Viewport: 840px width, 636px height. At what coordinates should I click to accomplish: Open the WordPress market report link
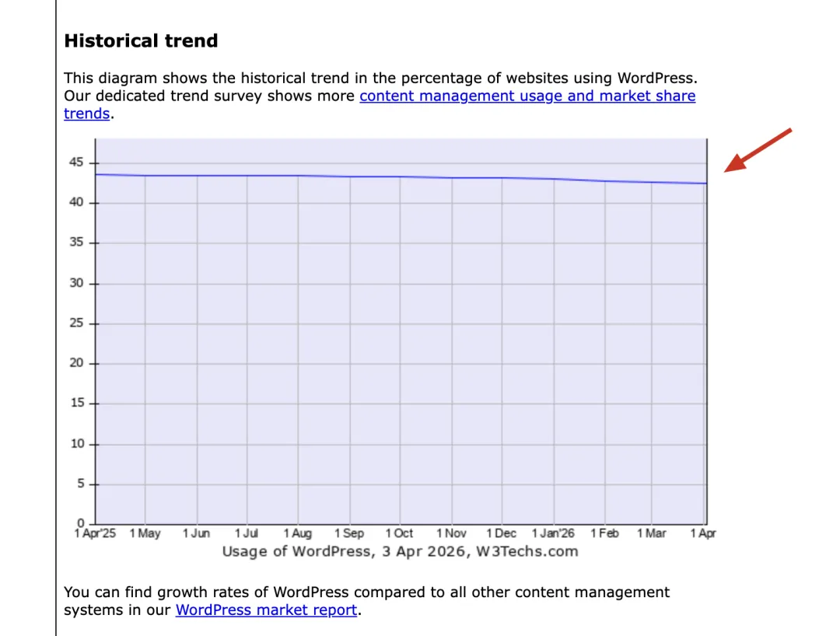(x=266, y=610)
